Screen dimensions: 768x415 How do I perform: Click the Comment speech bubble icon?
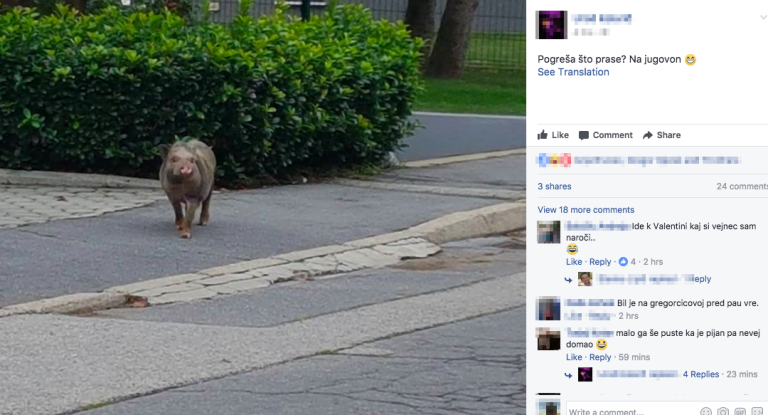[583, 135]
